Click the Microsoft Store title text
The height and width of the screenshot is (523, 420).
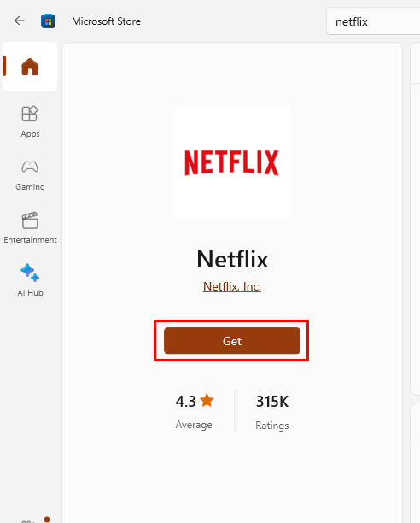pos(106,21)
